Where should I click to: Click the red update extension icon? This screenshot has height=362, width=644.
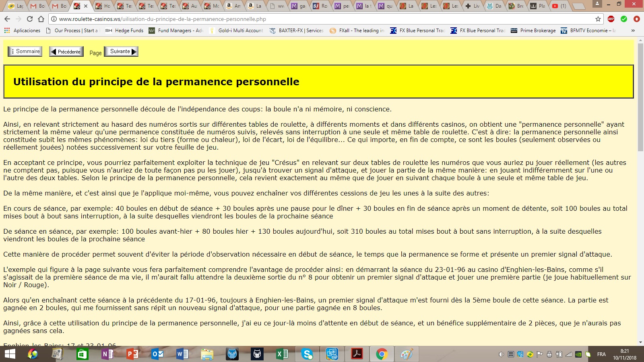tap(637, 19)
